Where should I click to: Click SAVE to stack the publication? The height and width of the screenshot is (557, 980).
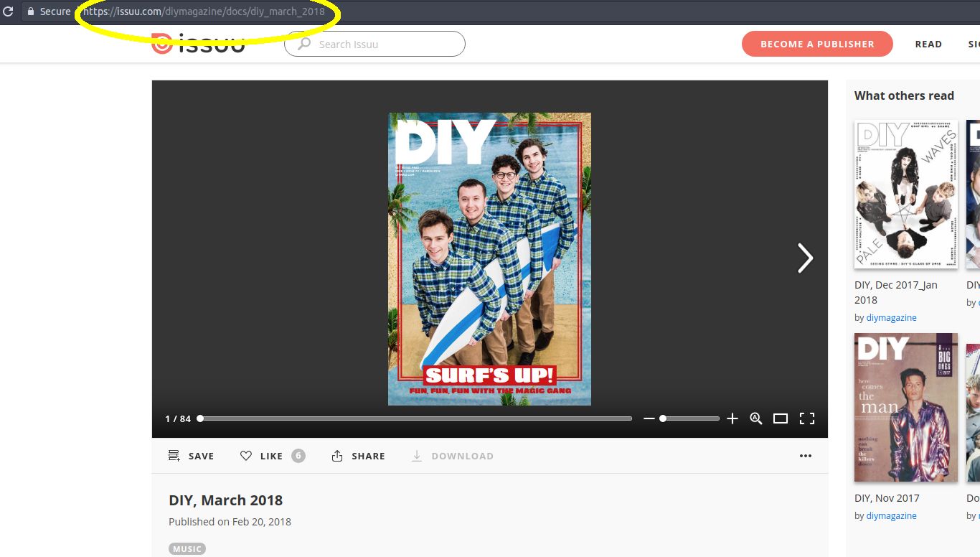tap(191, 456)
